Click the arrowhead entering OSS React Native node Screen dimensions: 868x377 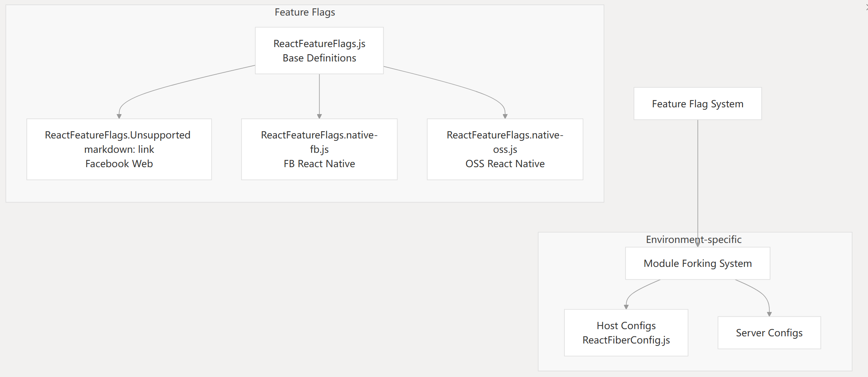(505, 116)
